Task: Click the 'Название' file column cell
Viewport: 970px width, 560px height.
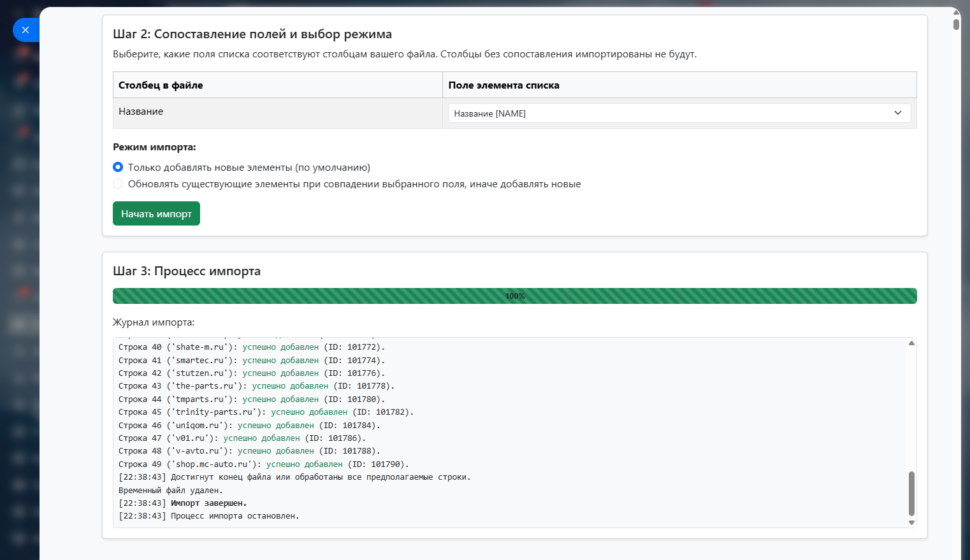Action: tap(141, 111)
